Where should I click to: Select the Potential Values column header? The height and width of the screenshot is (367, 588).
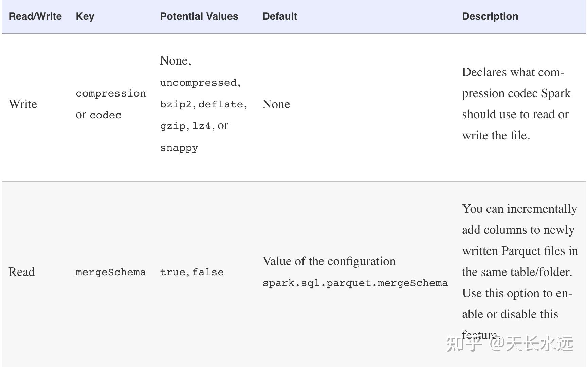click(199, 16)
